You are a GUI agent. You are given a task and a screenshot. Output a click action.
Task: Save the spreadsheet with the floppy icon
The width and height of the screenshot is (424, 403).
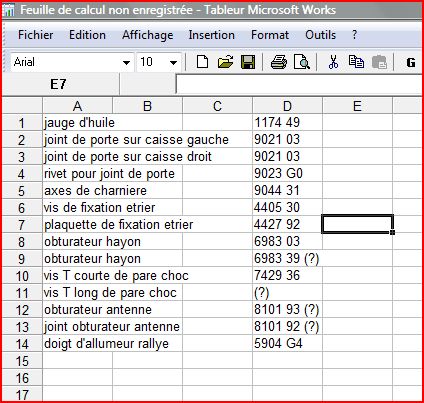pos(248,62)
